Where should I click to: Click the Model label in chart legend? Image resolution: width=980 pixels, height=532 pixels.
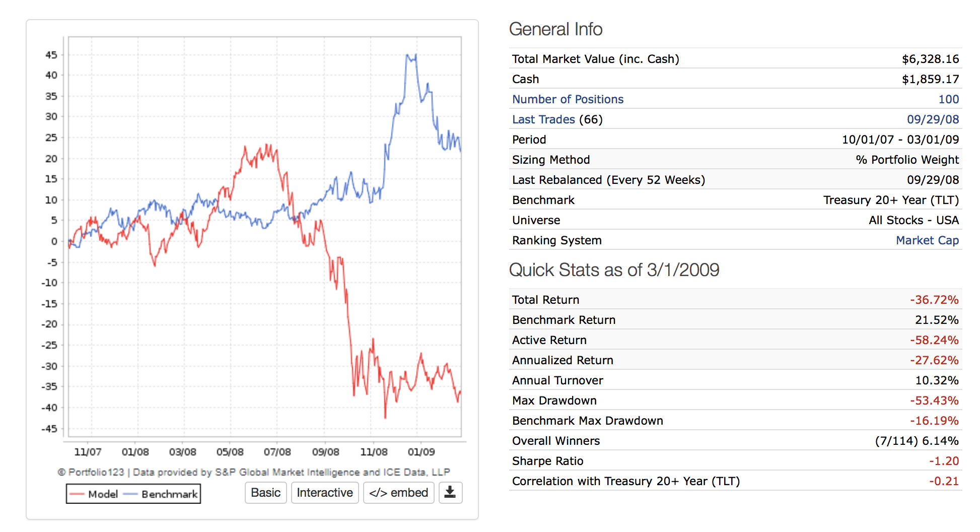[x=103, y=494]
